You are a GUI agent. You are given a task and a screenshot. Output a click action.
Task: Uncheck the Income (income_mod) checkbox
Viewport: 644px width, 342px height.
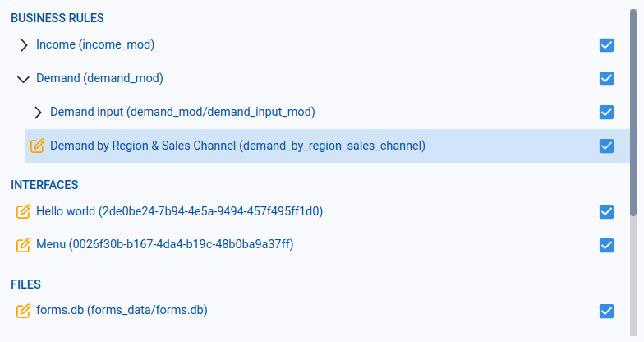(x=607, y=45)
